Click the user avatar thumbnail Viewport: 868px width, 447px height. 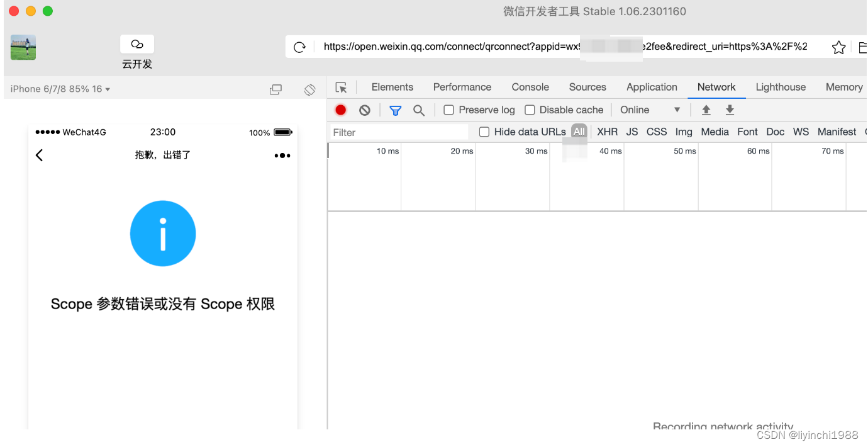23,47
